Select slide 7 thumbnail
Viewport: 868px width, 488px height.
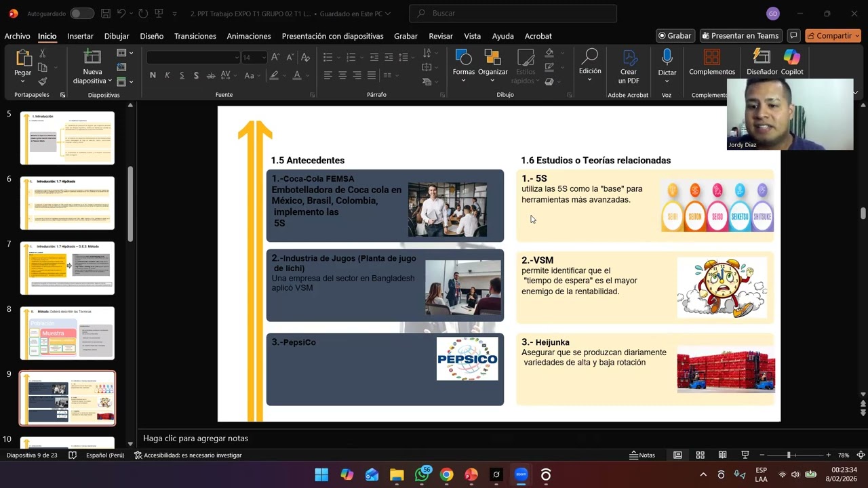67,268
